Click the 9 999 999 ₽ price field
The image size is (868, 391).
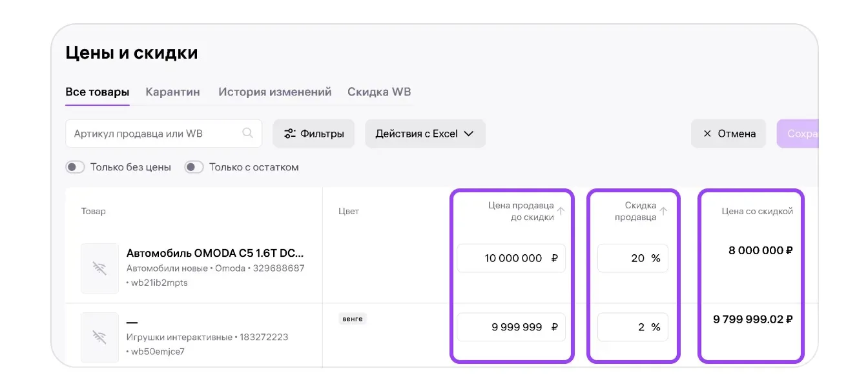coord(511,327)
